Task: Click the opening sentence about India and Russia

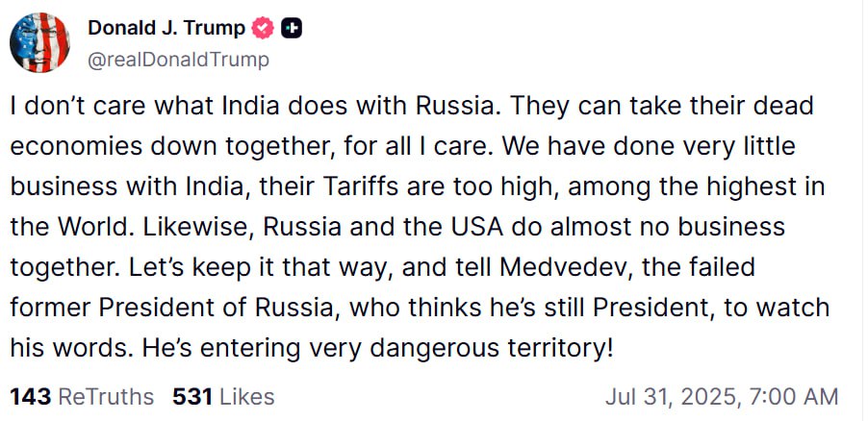Action: 253,106
